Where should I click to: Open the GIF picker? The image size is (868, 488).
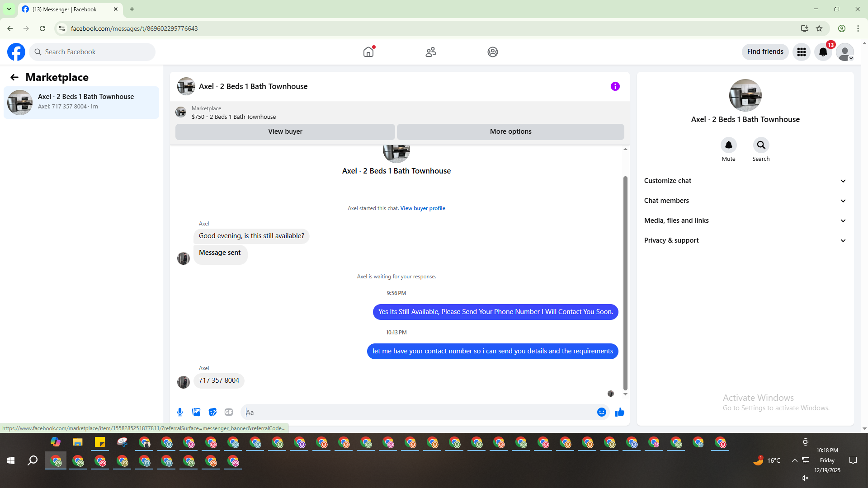point(229,412)
